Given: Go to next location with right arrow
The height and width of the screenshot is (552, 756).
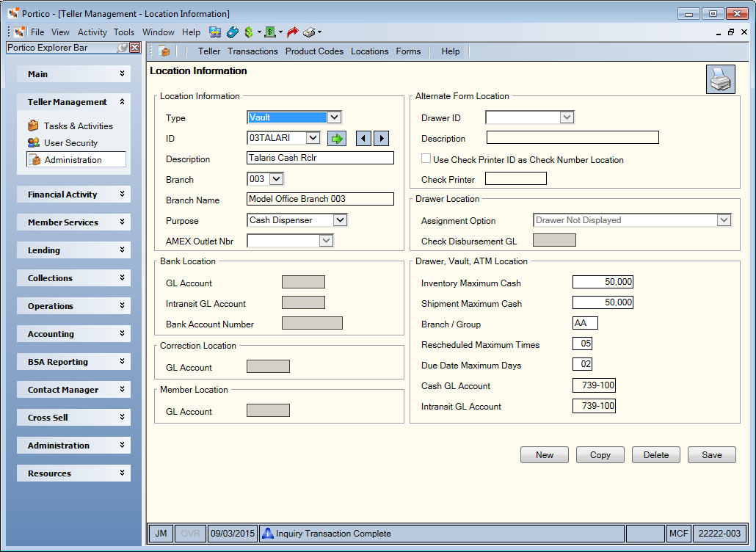Looking at the screenshot, I should coord(382,138).
